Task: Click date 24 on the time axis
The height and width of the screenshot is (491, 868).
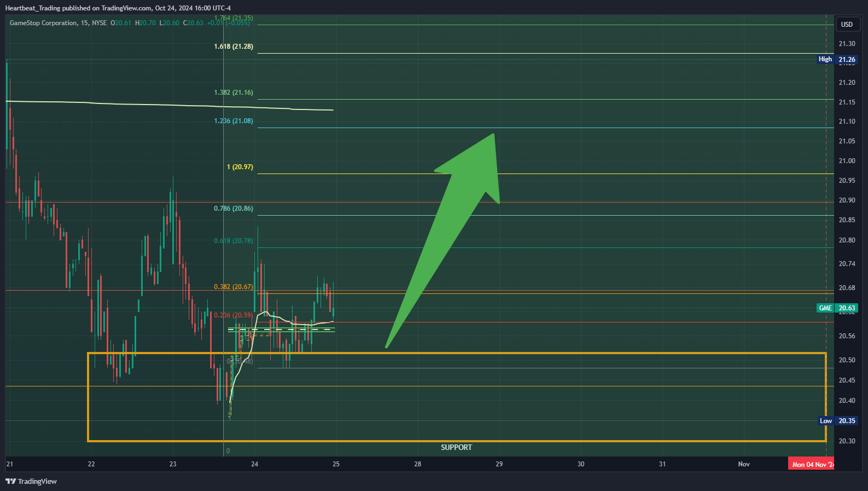Action: 254,464
